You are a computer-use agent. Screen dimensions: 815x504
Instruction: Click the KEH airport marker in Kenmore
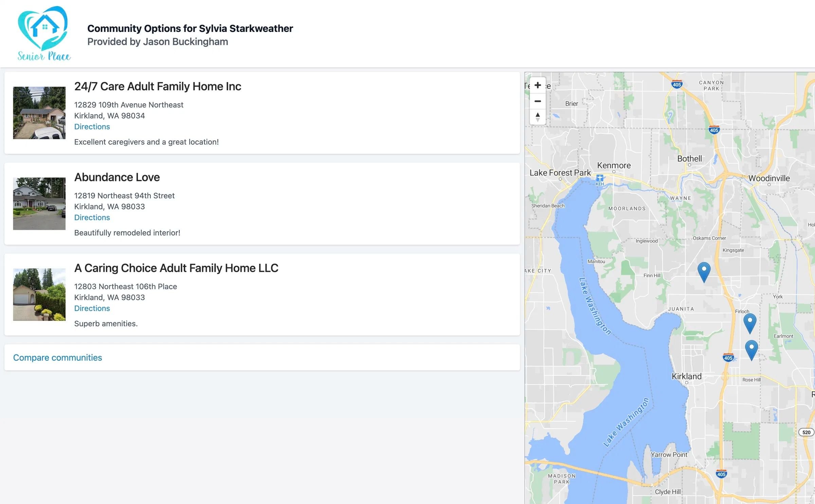click(600, 180)
